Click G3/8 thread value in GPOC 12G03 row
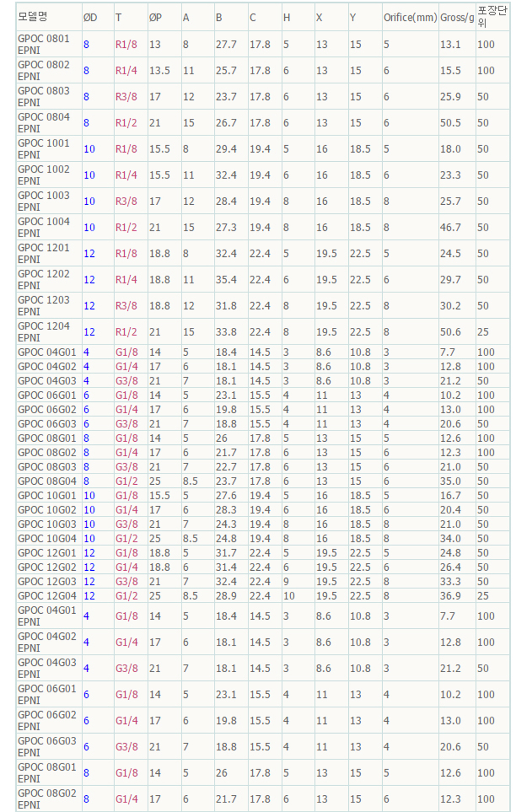 click(126, 581)
